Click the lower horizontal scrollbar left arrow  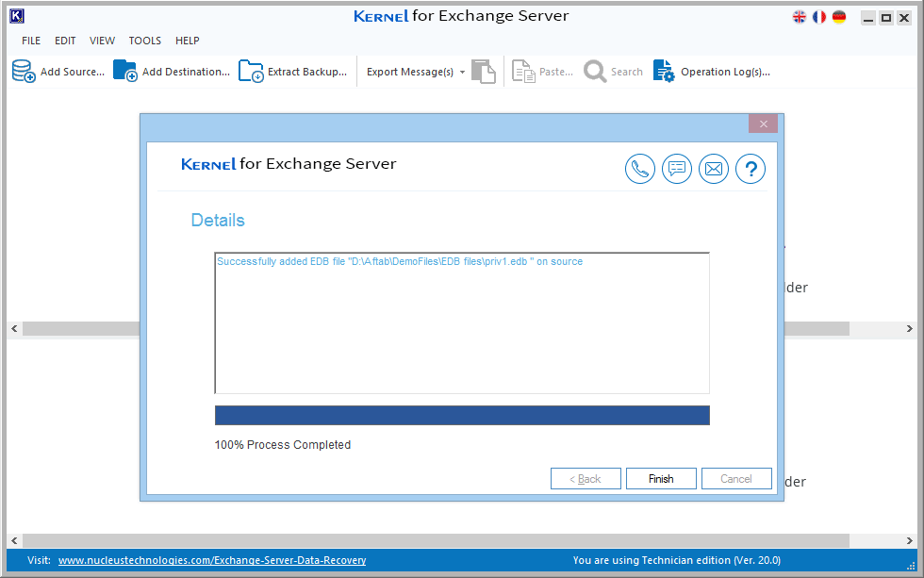(x=14, y=540)
